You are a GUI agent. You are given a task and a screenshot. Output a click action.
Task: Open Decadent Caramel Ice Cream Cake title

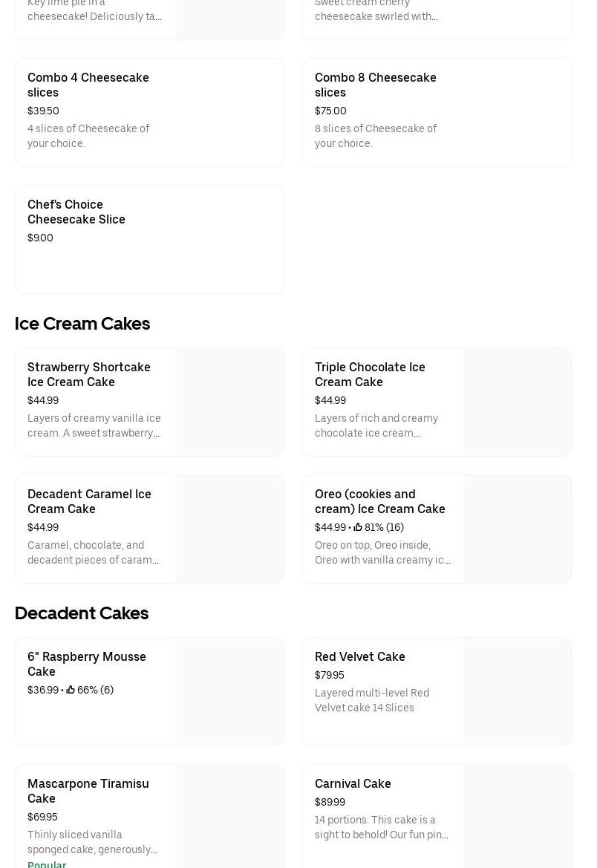pos(89,501)
